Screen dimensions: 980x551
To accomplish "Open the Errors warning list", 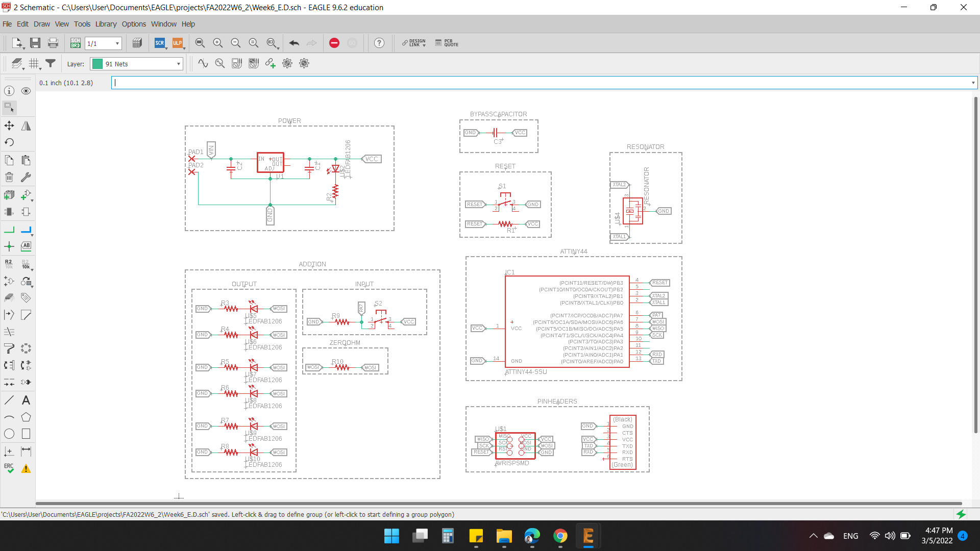I will (x=26, y=468).
